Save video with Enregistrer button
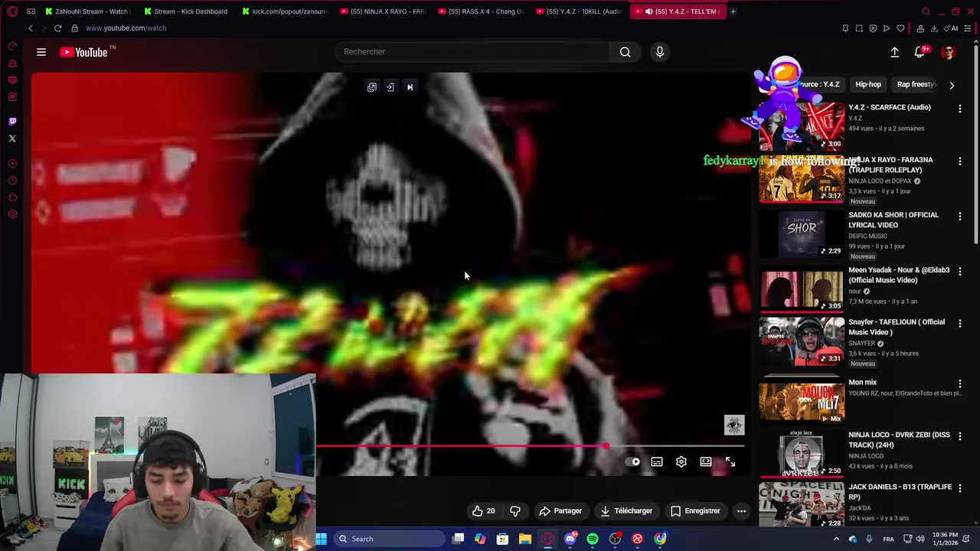The height and width of the screenshot is (551, 980). [695, 510]
